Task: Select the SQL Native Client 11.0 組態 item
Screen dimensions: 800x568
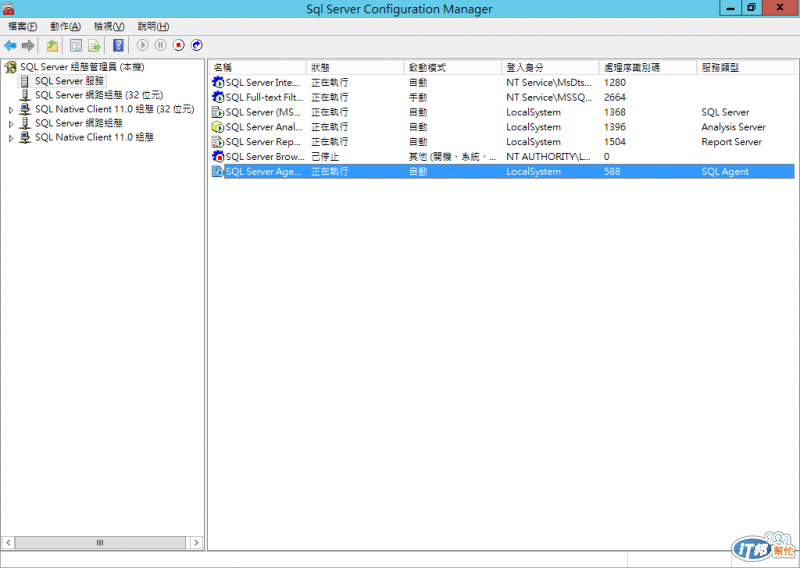Action: click(94, 137)
